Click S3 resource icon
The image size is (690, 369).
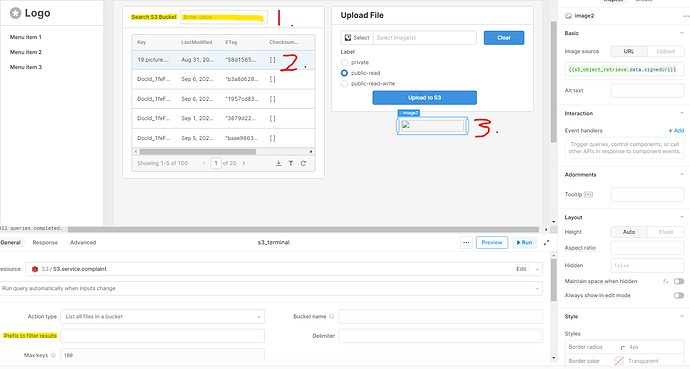35,269
